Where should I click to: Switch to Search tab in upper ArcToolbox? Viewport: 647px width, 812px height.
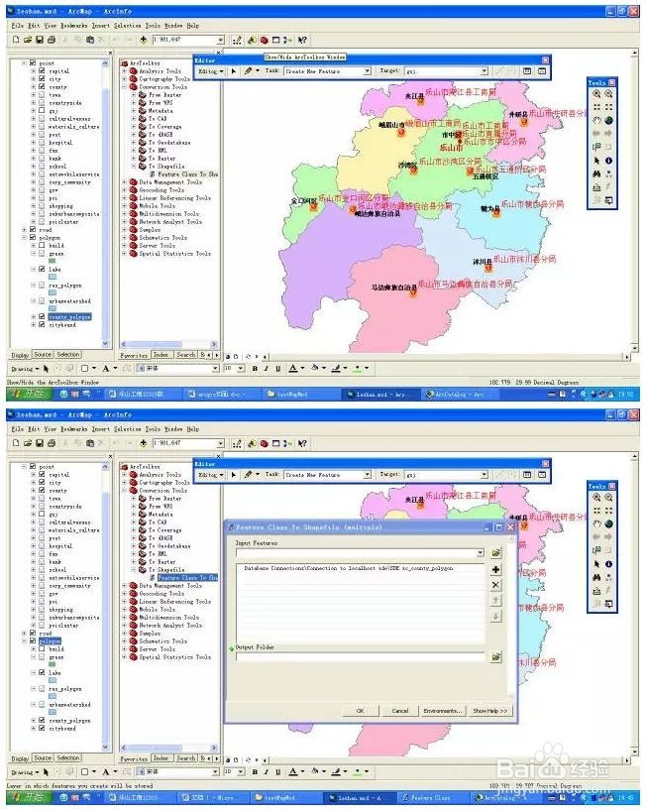pyautogui.click(x=186, y=355)
